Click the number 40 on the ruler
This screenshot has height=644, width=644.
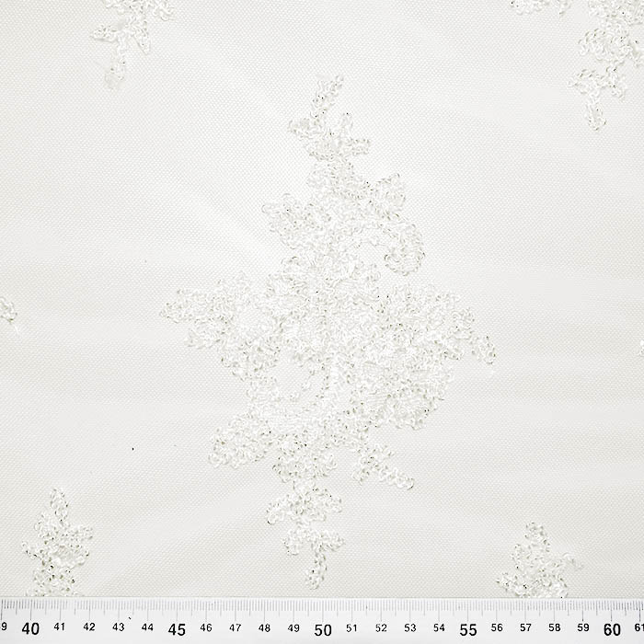point(30,629)
